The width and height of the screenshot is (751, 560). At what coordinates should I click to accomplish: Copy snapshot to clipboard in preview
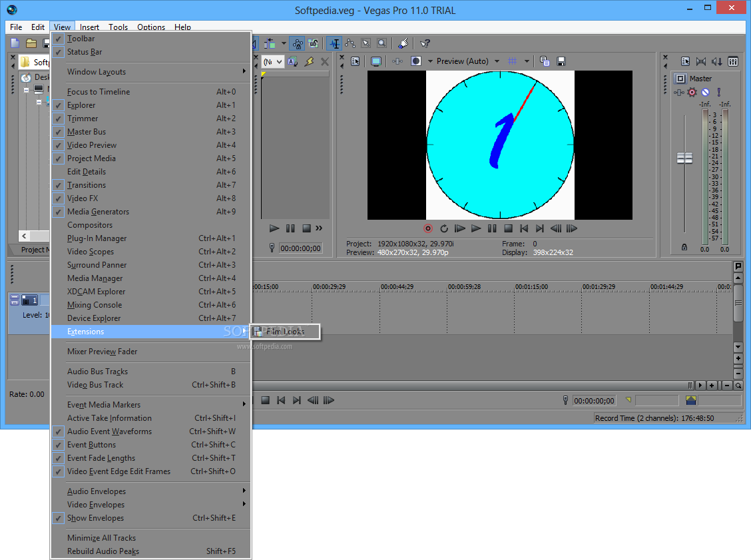(545, 61)
